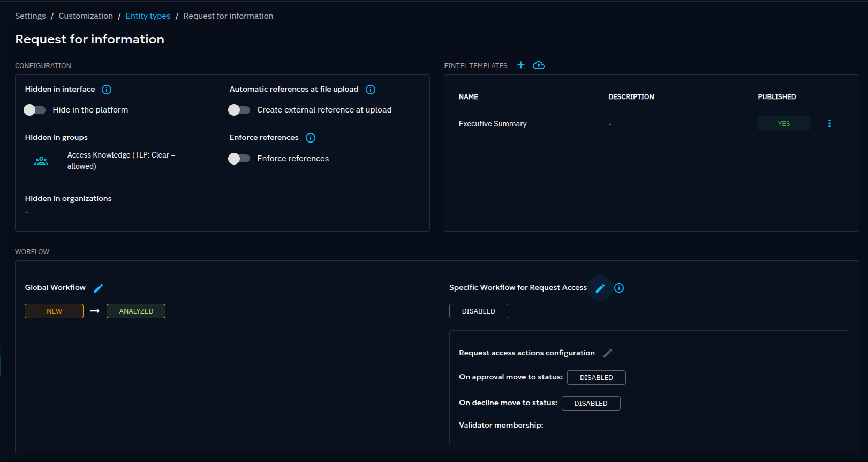This screenshot has height=462, width=868.
Task: Select the NEW workflow status chip
Action: pos(54,311)
